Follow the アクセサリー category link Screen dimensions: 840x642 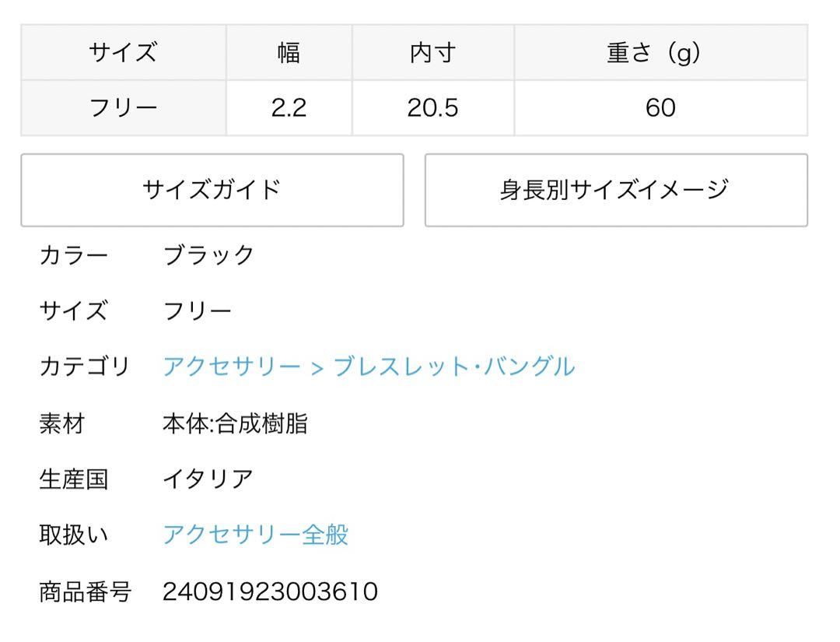point(232,367)
